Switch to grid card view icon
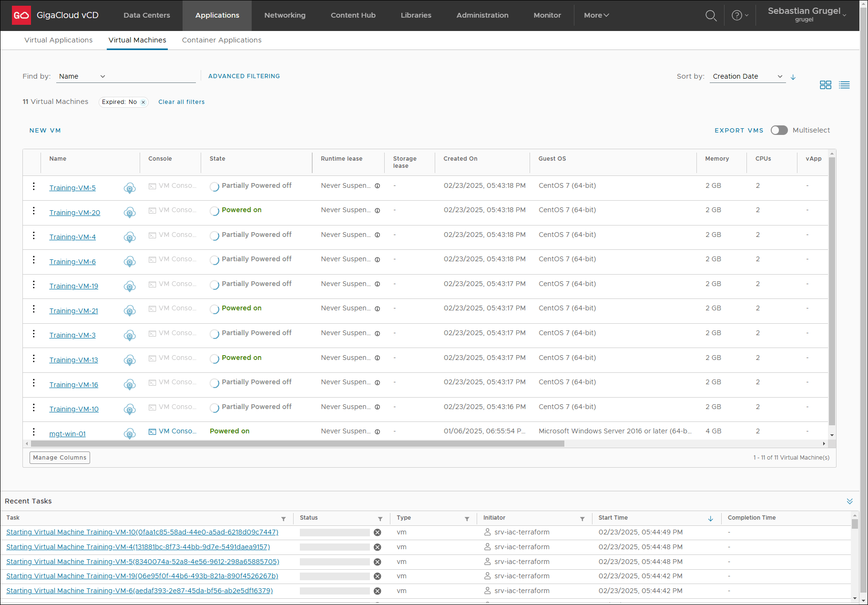868x605 pixels. pyautogui.click(x=825, y=85)
